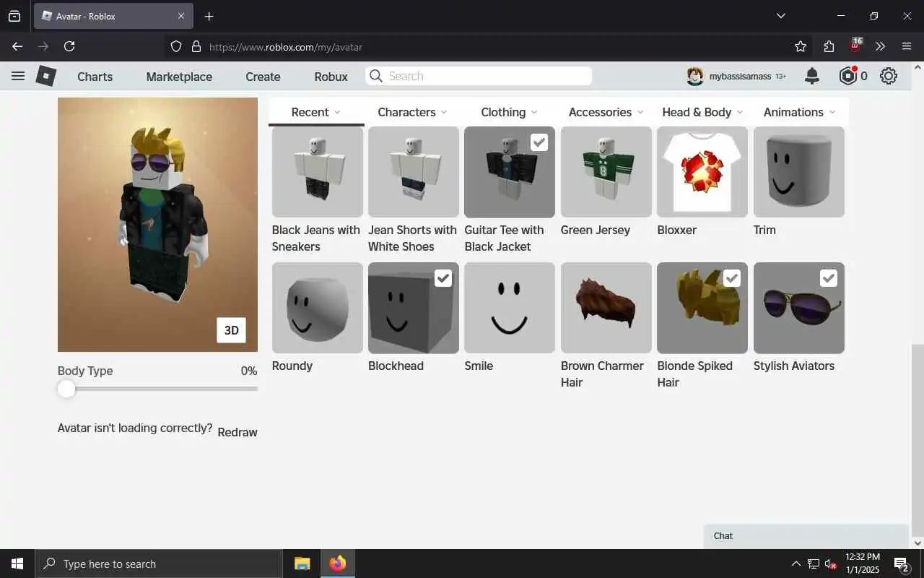Open Create in the top navigation
Screen dimensions: 924x578
coord(263,77)
